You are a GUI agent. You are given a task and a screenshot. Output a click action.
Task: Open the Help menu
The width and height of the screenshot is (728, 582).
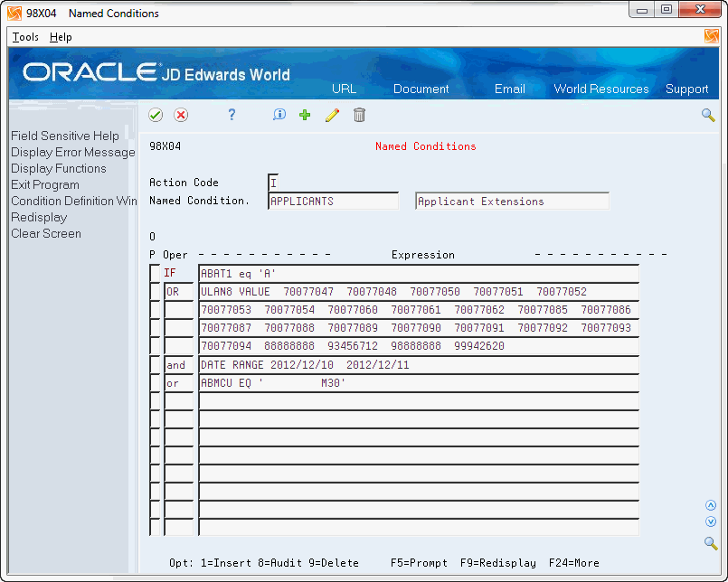point(61,37)
